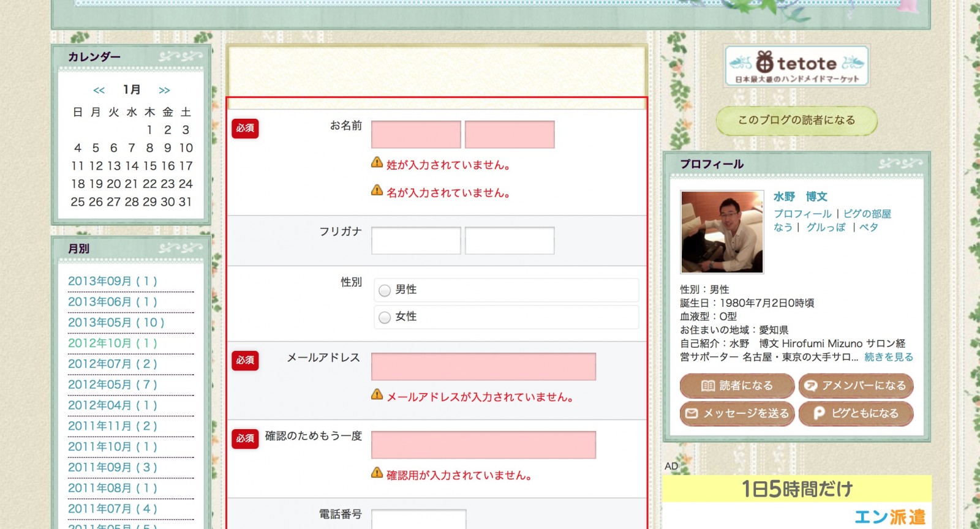The width and height of the screenshot is (980, 529).
Task: Click the warning icon beside 名が入力されていません
Action: pyautogui.click(x=377, y=190)
